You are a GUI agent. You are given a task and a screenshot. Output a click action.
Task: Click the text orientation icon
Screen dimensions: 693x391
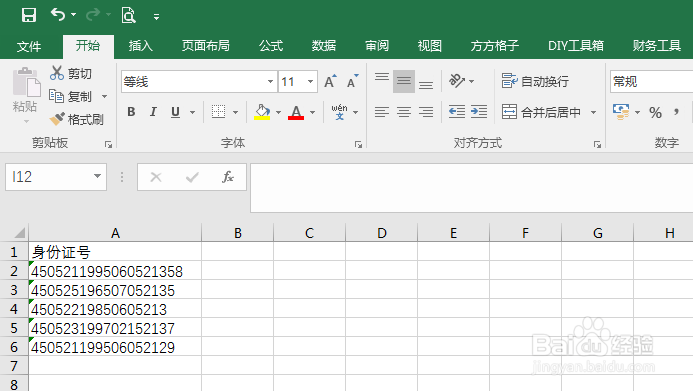coord(457,81)
